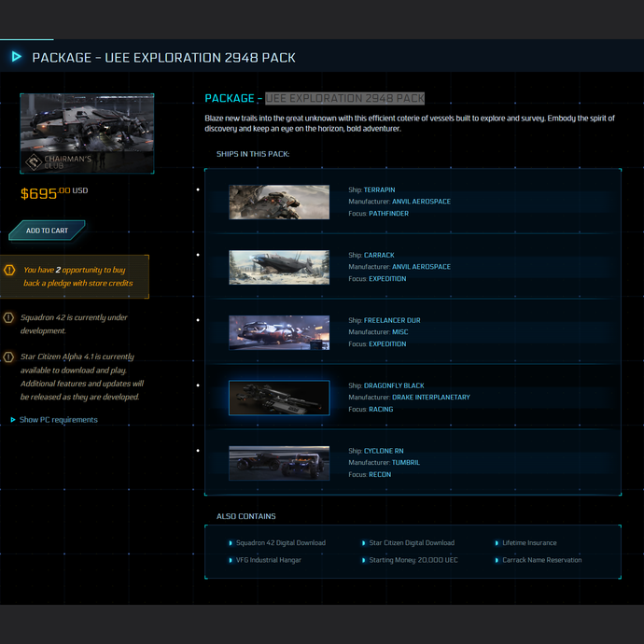Click manufacturer MISC
The height and width of the screenshot is (644, 644).
point(400,332)
